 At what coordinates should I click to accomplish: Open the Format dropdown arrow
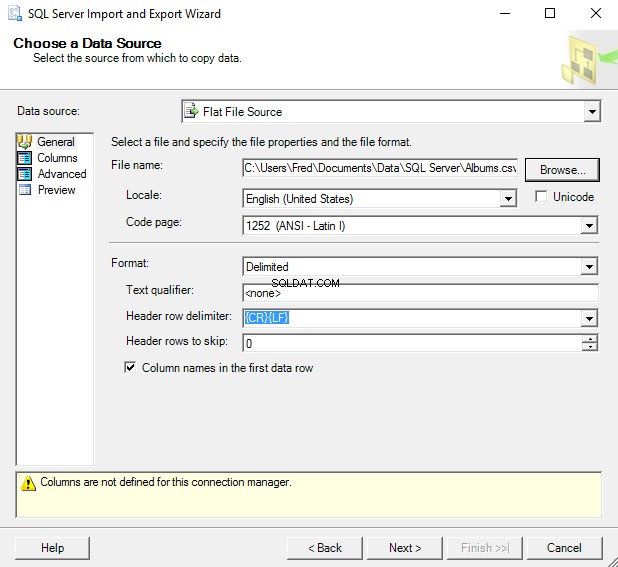(589, 267)
